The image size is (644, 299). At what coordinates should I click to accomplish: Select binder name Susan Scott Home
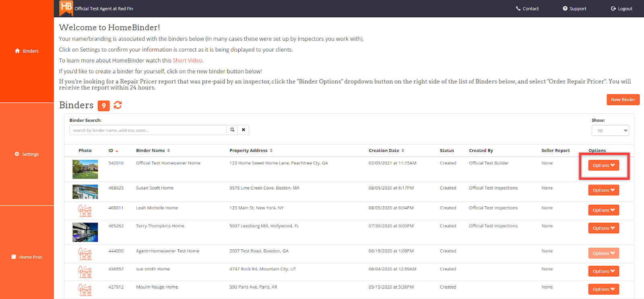(x=155, y=188)
